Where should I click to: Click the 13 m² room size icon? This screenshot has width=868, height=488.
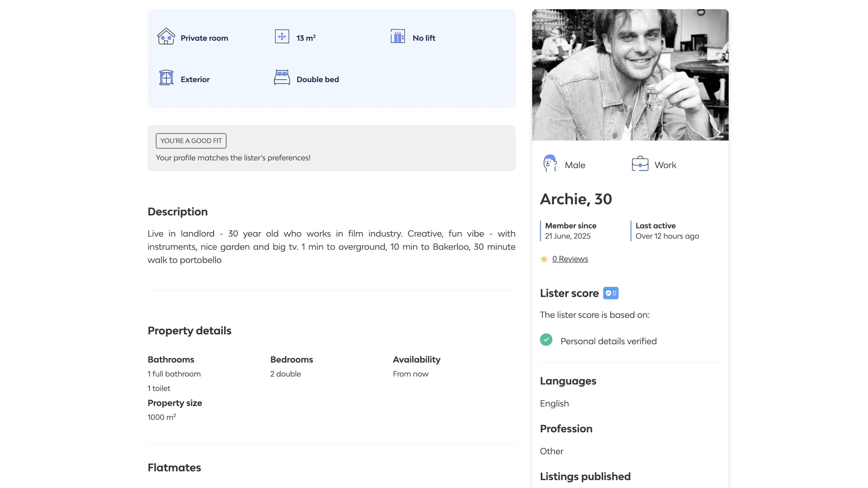(x=282, y=36)
